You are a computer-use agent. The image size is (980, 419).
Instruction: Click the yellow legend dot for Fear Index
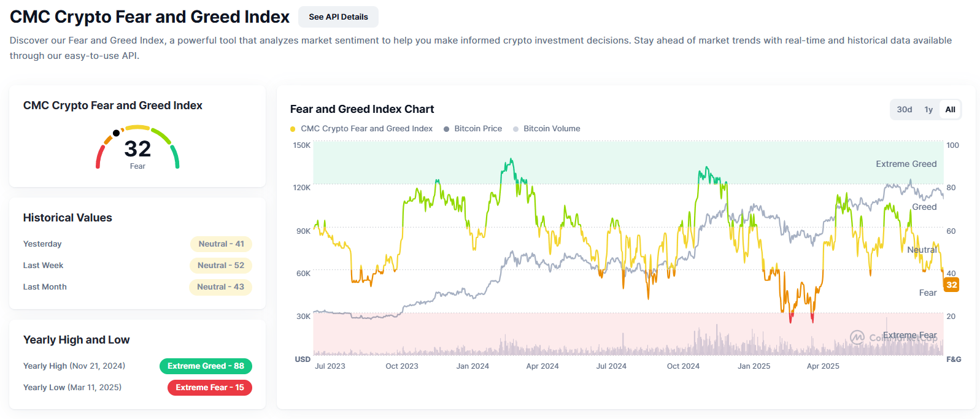pyautogui.click(x=293, y=129)
